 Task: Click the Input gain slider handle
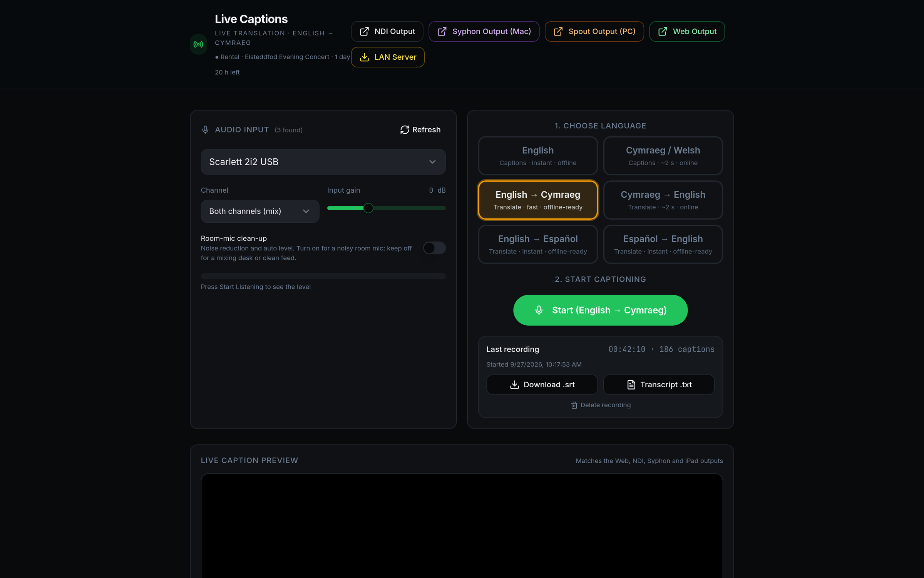[368, 208]
